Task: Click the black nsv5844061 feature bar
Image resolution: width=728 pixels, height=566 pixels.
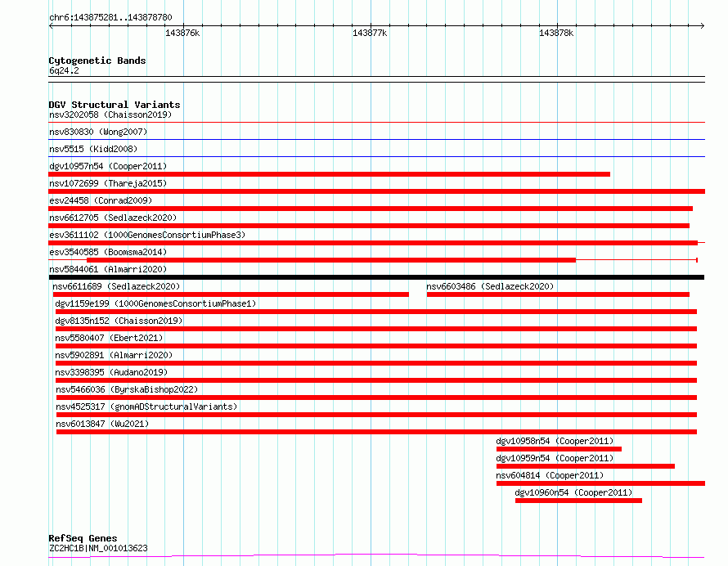Action: pyautogui.click(x=376, y=277)
